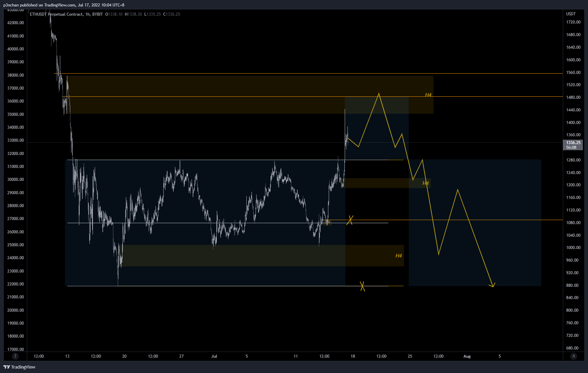Click the 33000.00 label on left price axis

pyautogui.click(x=16, y=140)
